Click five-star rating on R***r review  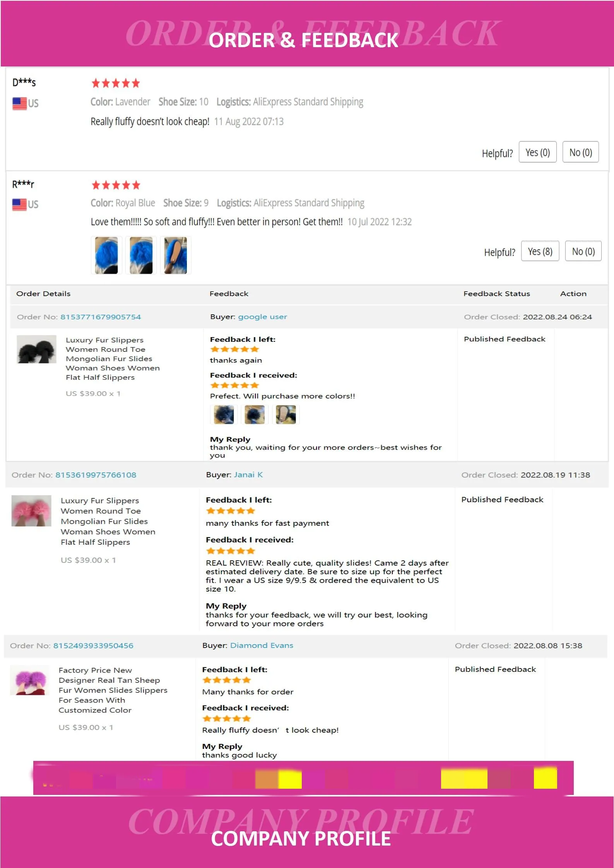[x=116, y=185]
